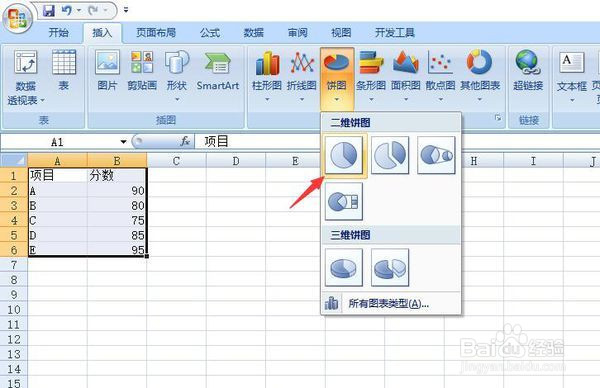
Task: Open the 其他图表 other charts menu
Action: 480,75
